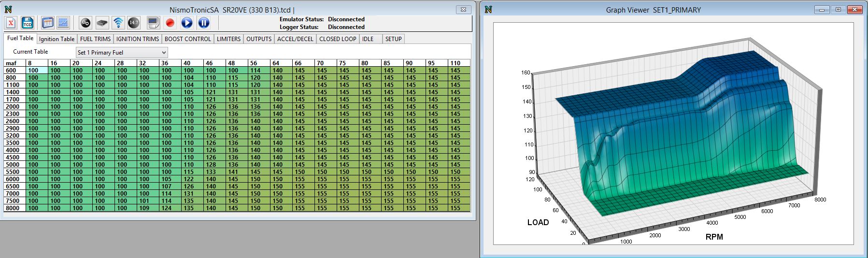The width and height of the screenshot is (868, 258).
Task: Open the graph viewer chart icon
Action: pyautogui.click(x=63, y=23)
